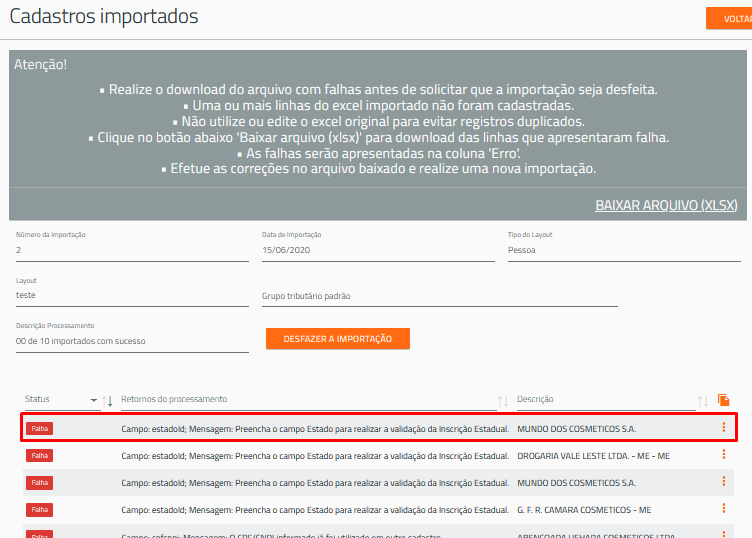
Task: Click the Cadastros importados page title
Action: 104,16
